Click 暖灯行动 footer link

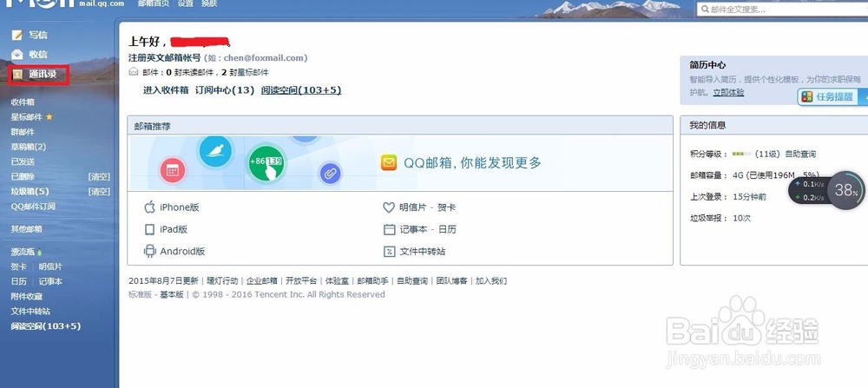coord(222,280)
